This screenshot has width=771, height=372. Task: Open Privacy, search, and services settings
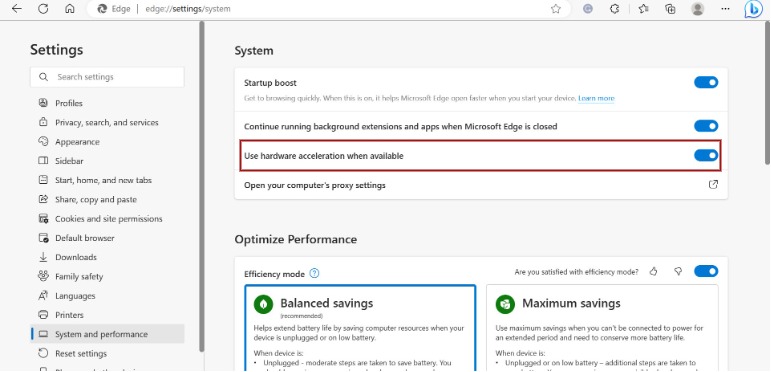click(x=107, y=122)
